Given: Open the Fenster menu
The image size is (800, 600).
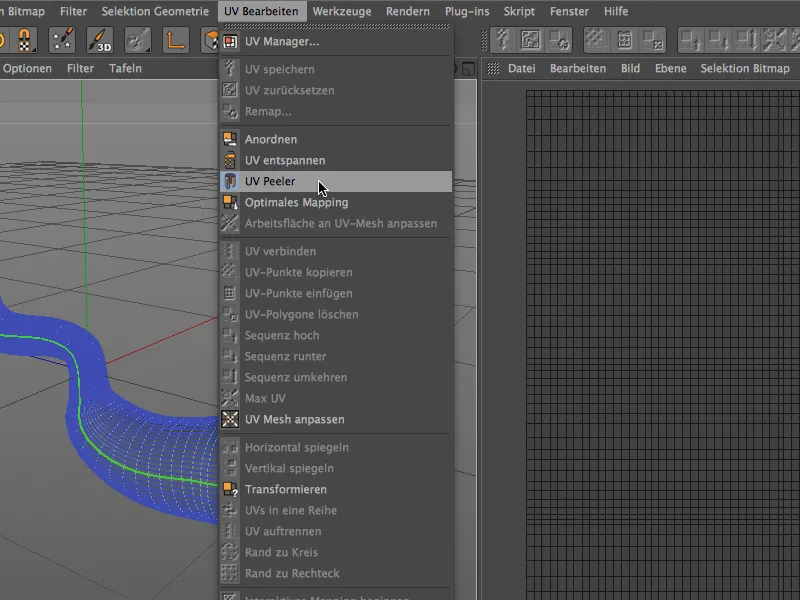Looking at the screenshot, I should 569,11.
